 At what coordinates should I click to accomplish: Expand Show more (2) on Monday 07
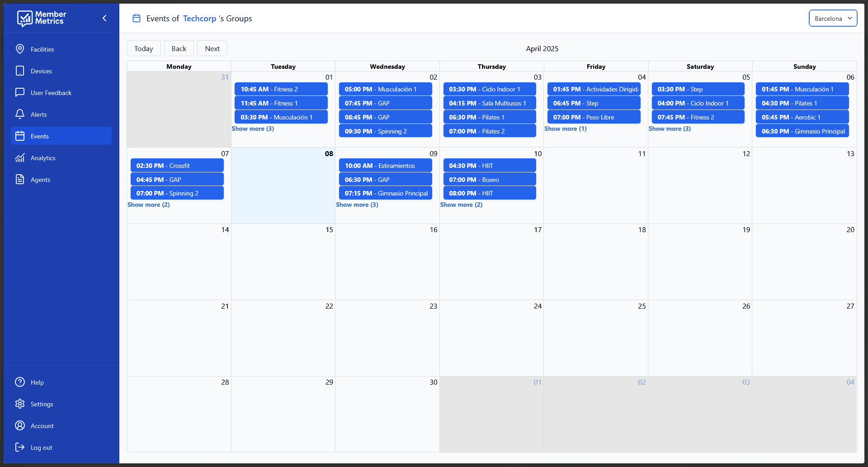pos(149,205)
